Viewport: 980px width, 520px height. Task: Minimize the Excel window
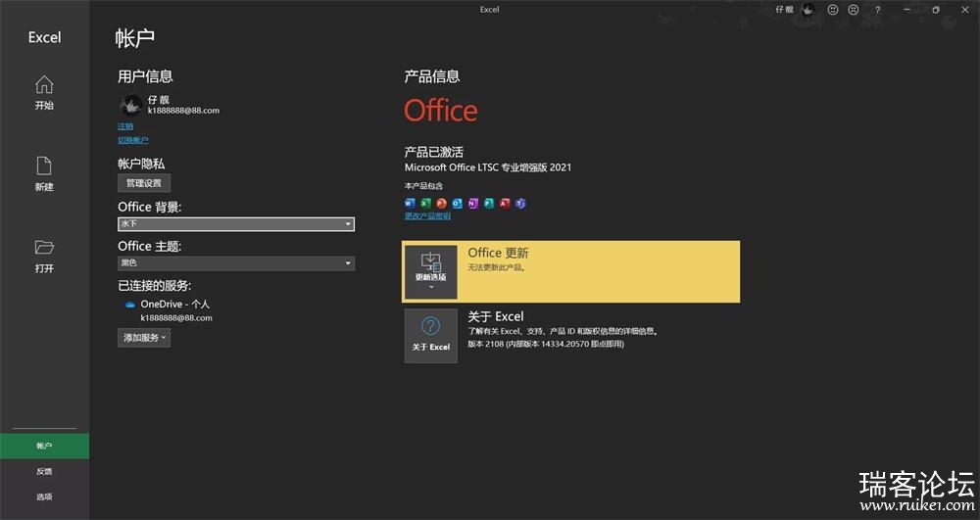pos(906,10)
